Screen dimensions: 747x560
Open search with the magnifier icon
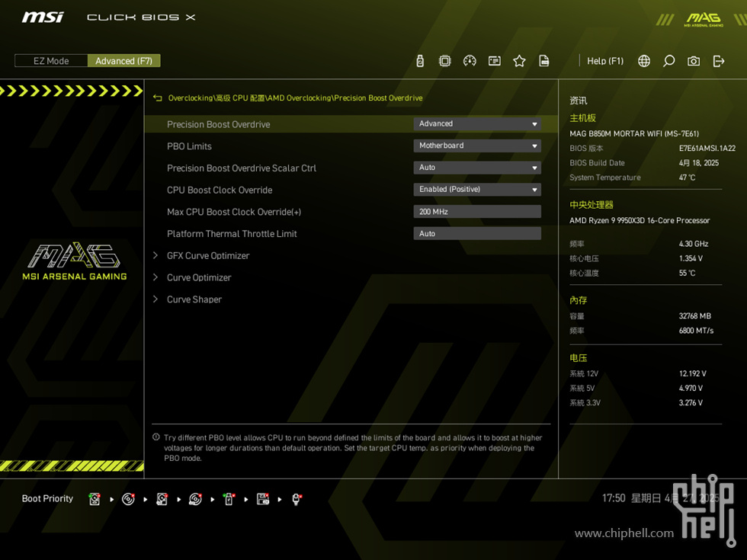tap(669, 61)
